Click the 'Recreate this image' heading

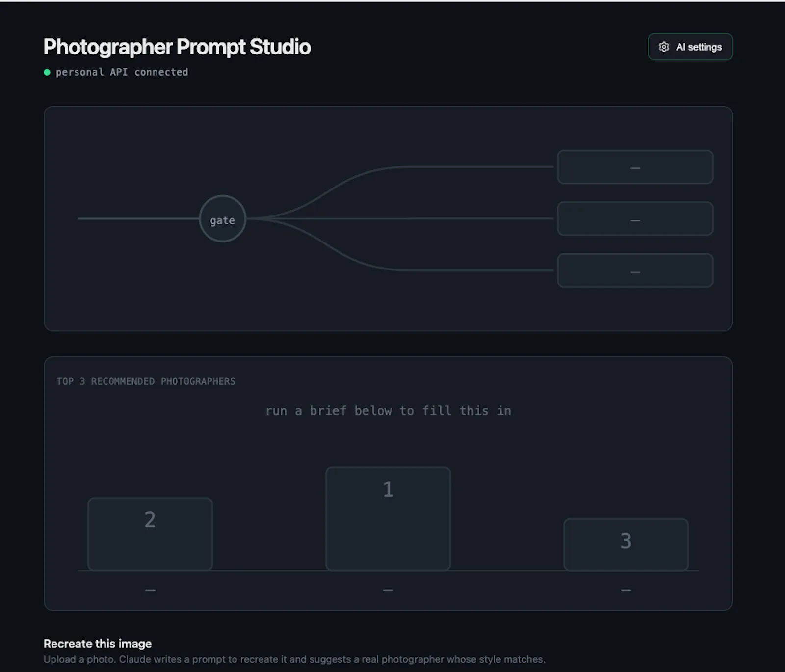pos(98,644)
